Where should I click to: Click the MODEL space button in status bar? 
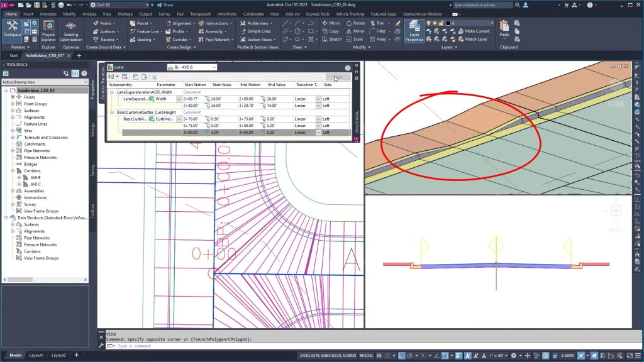tap(367, 356)
